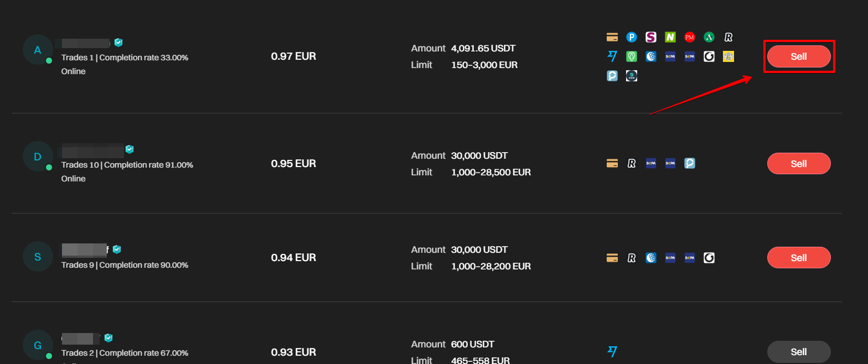
Task: Open seller S's avatar profile
Action: pyautogui.click(x=38, y=257)
